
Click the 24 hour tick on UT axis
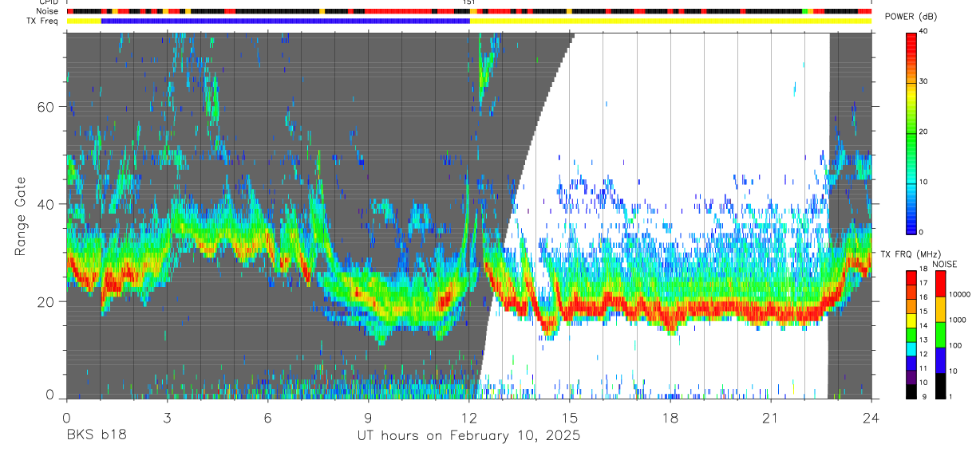(x=871, y=417)
